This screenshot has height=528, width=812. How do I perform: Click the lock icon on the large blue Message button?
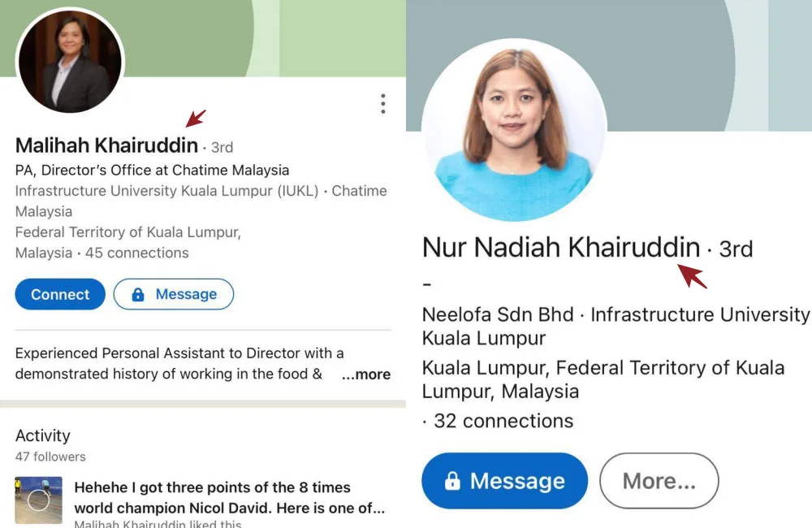click(452, 481)
